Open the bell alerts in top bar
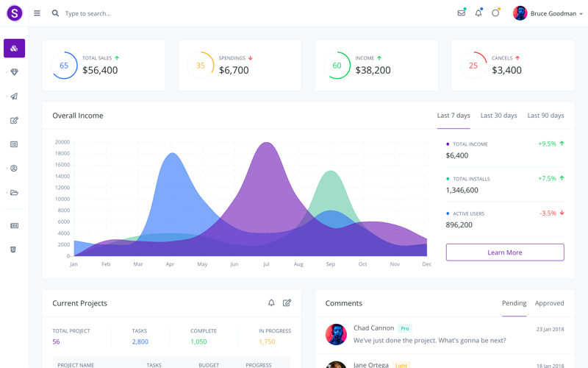 (478, 13)
